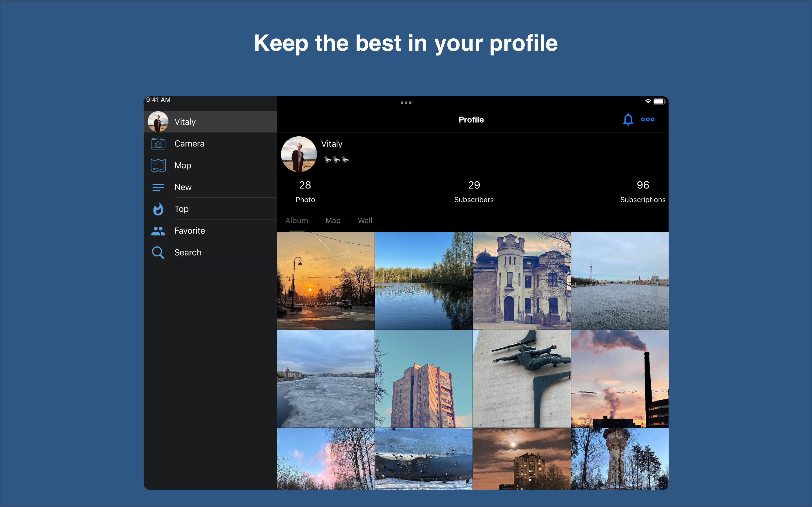Open the sunset street lamp photo

pos(325,281)
